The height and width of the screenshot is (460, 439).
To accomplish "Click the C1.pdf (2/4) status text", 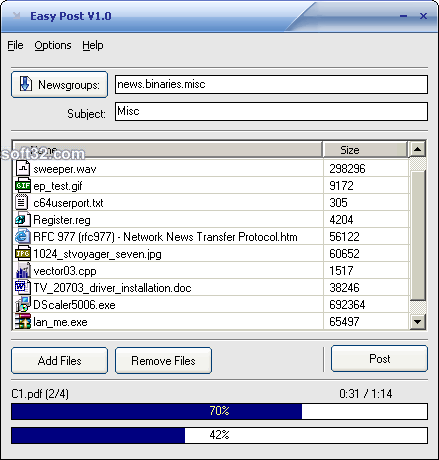I will (x=40, y=394).
